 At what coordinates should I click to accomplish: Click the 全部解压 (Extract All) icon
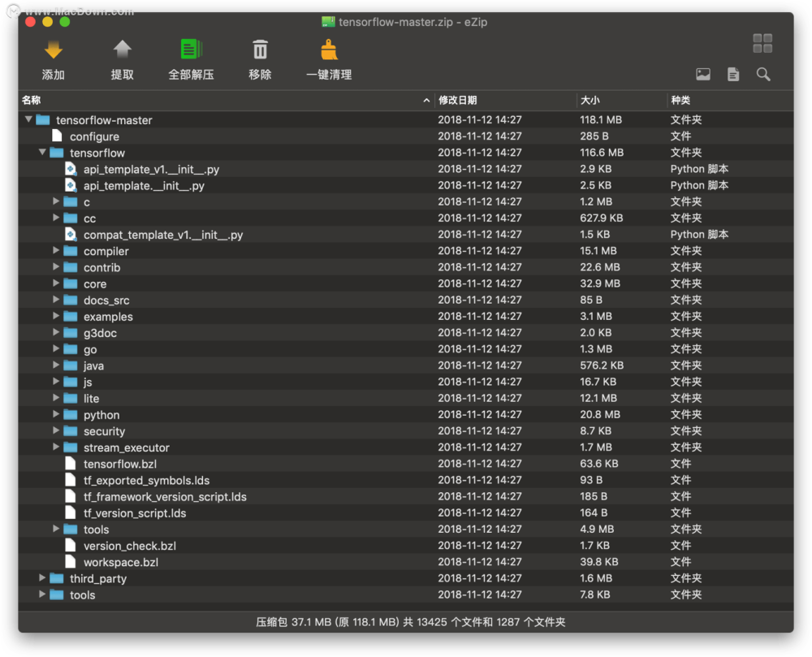191,50
